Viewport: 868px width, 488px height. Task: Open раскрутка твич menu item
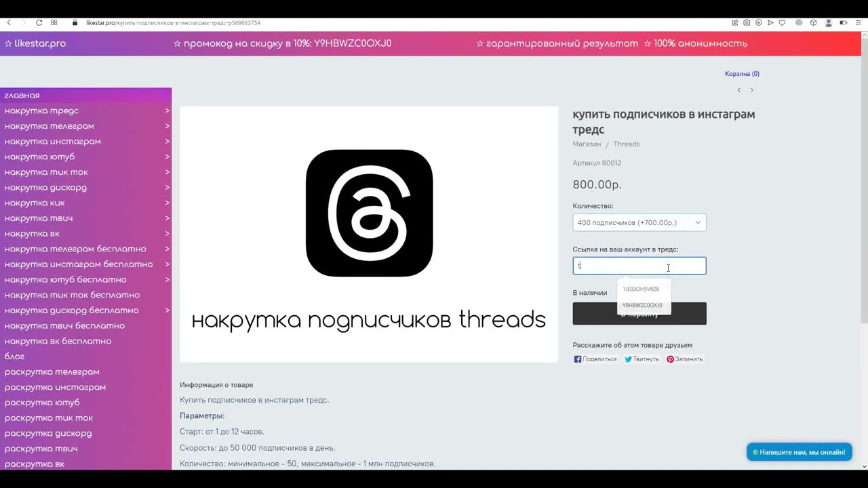(x=85, y=449)
